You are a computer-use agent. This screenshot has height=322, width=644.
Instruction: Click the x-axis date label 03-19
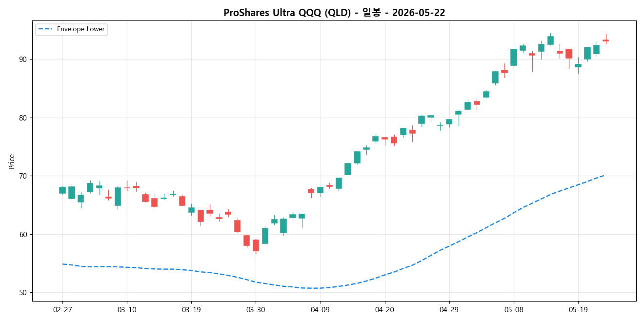point(191,309)
